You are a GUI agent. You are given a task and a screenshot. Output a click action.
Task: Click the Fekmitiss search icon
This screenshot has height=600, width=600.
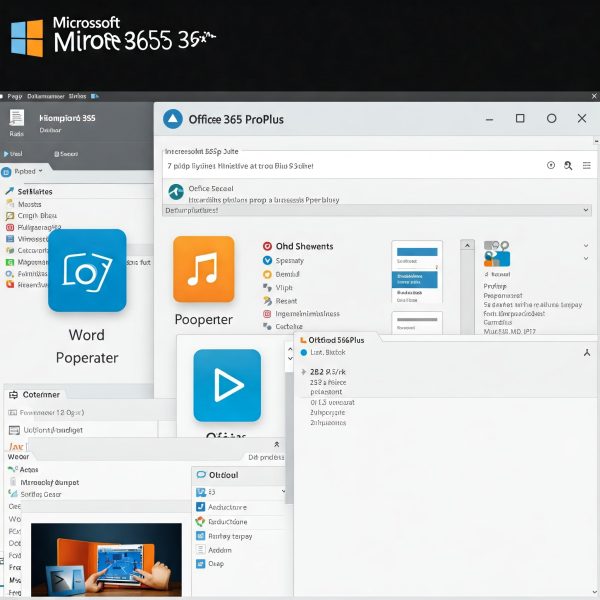10,274
